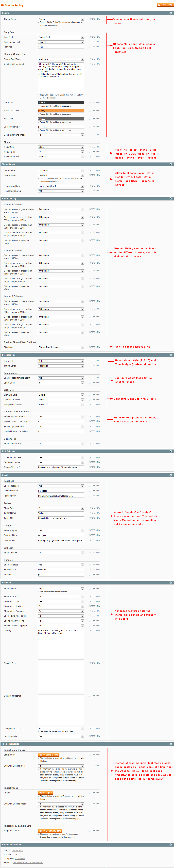Open the Enable Related Product dropdown

click(61, 417)
